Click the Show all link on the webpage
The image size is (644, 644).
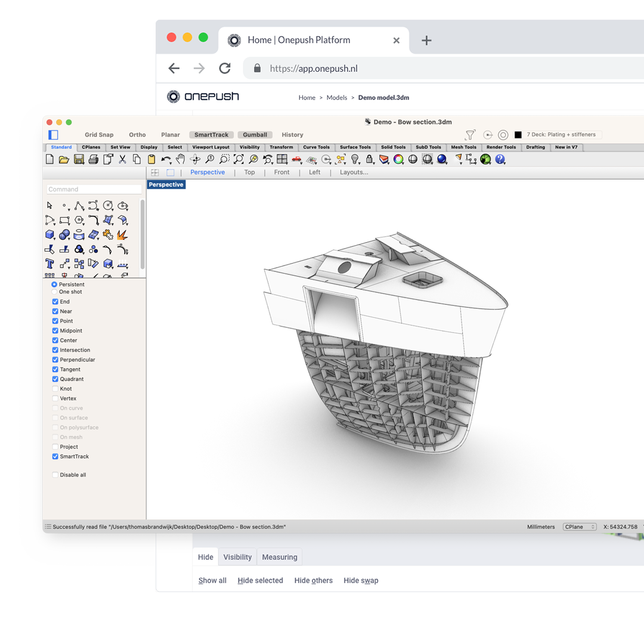[x=212, y=580]
